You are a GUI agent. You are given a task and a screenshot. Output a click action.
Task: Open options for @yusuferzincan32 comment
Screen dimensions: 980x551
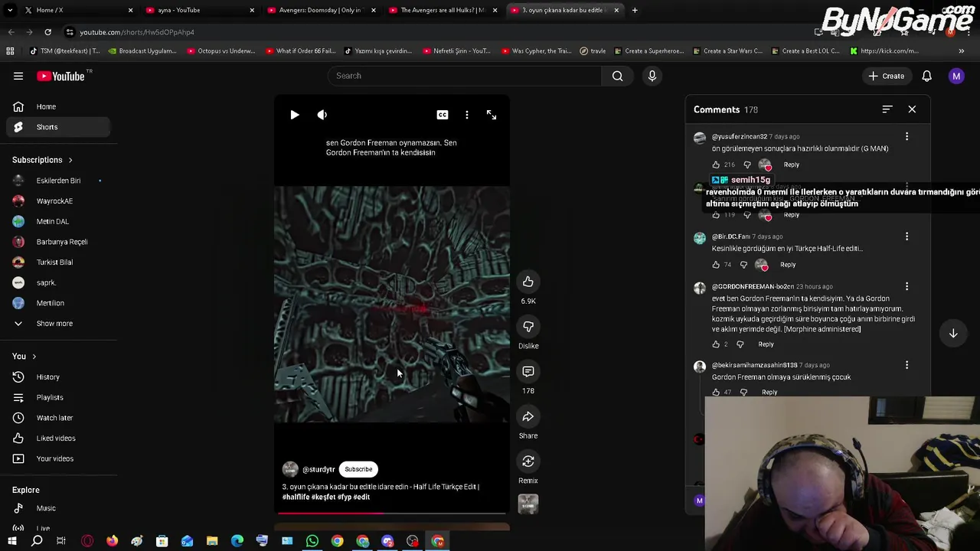point(907,137)
